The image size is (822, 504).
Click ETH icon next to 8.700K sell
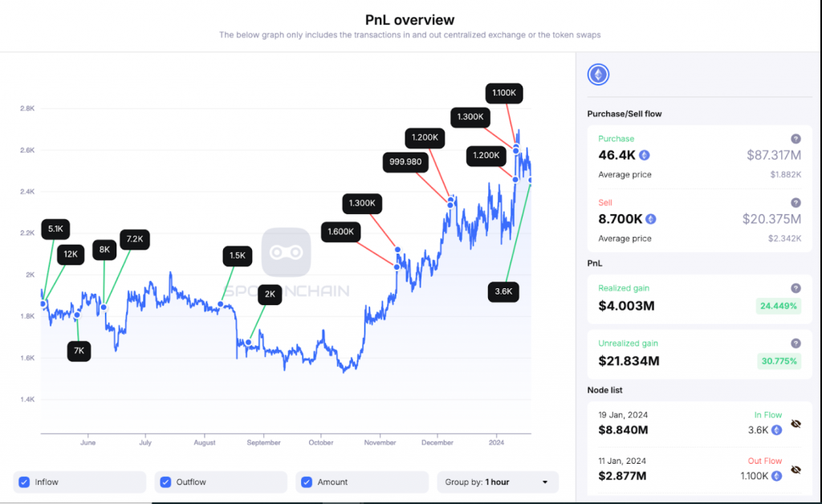[x=651, y=219]
